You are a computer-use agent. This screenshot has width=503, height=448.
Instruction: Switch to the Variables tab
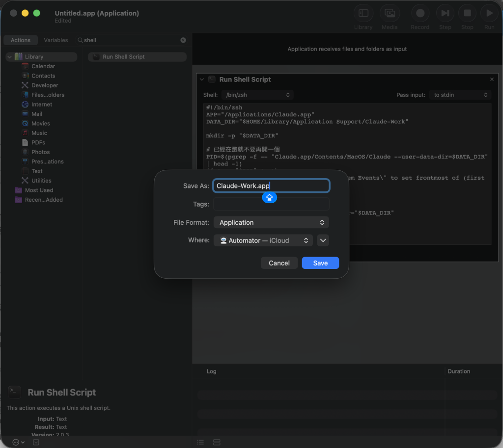coord(56,40)
